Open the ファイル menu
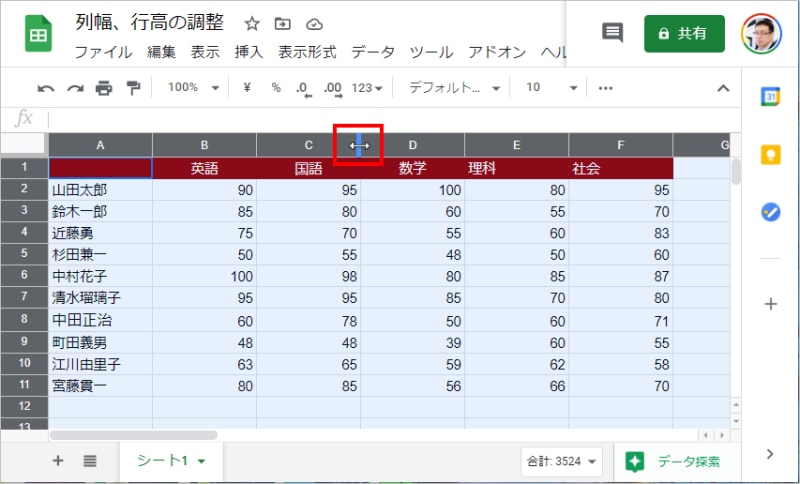This screenshot has height=484, width=800. pos(104,52)
